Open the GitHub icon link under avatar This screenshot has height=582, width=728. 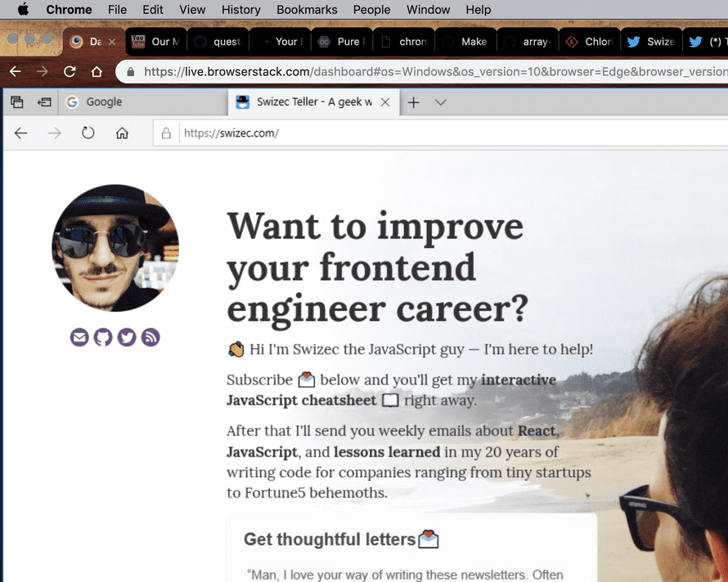pos(103,337)
